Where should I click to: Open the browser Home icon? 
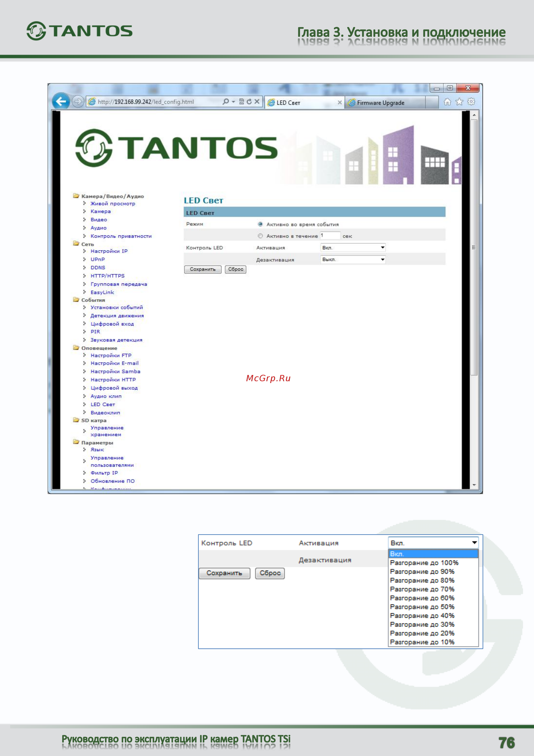(448, 102)
